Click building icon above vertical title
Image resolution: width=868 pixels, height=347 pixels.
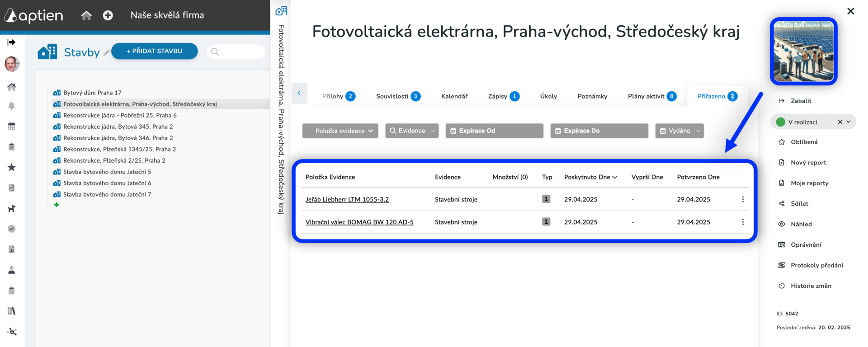point(281,10)
